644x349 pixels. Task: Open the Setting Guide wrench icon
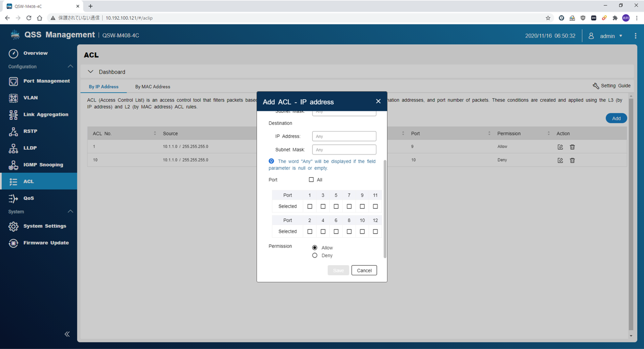click(x=596, y=86)
